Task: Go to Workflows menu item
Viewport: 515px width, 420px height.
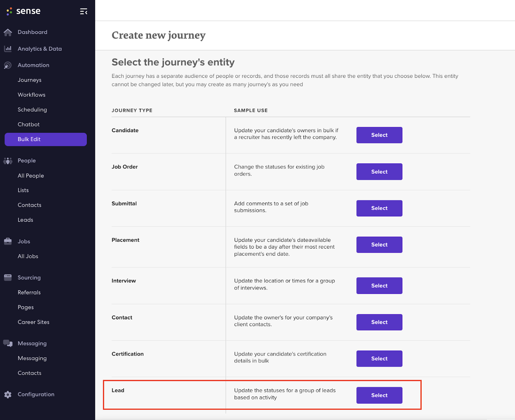Action: (32, 95)
